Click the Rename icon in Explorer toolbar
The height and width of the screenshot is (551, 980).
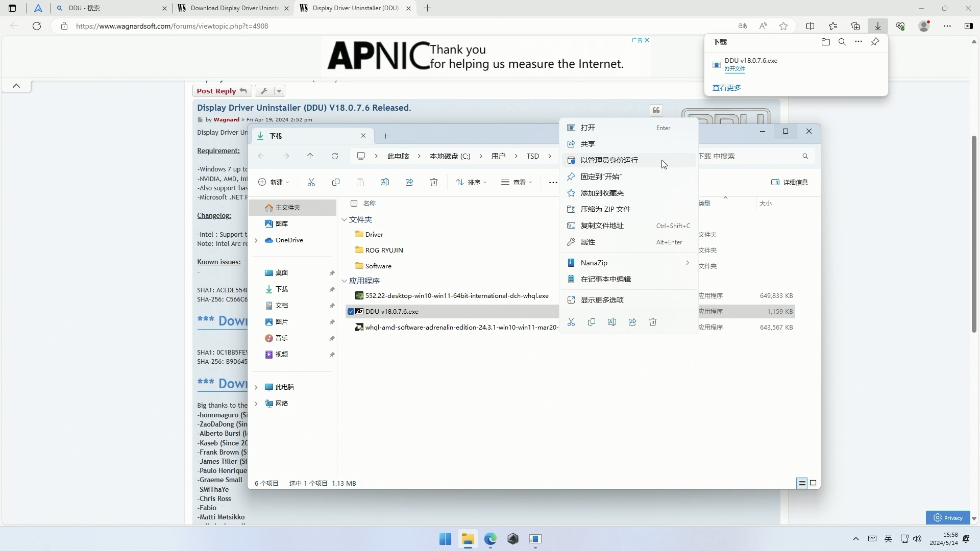click(x=385, y=182)
